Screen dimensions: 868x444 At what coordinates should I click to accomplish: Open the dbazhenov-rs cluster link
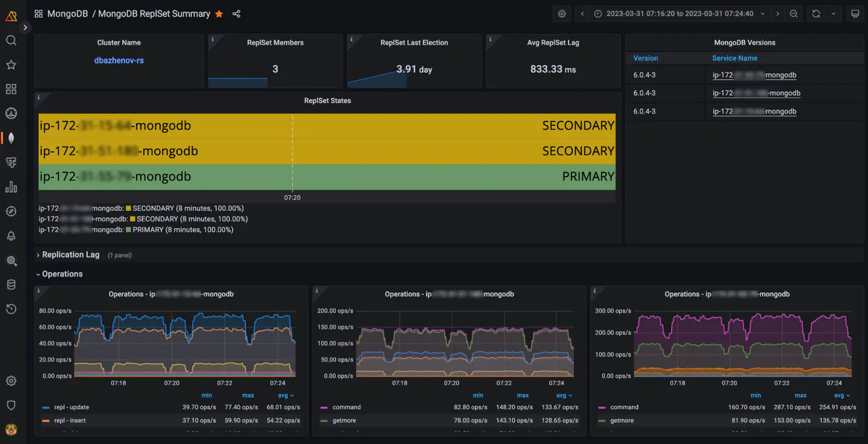[x=119, y=61]
